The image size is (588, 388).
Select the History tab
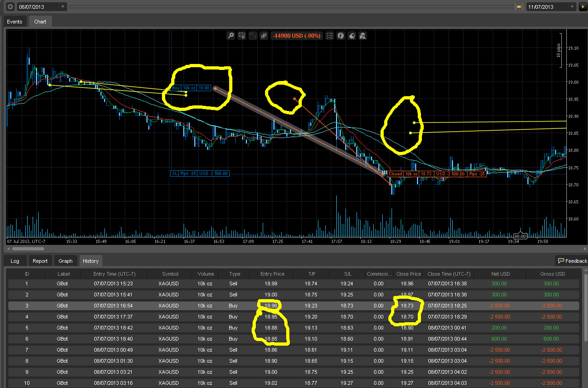pos(91,261)
